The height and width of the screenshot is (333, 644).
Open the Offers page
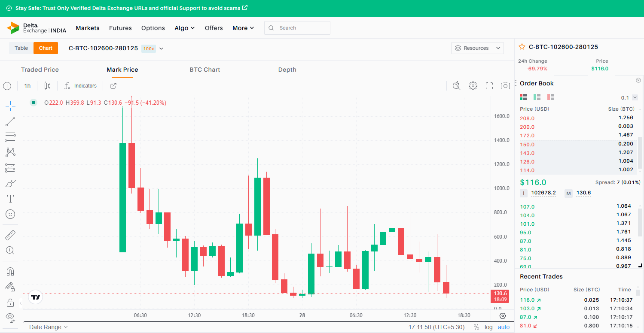pos(214,28)
